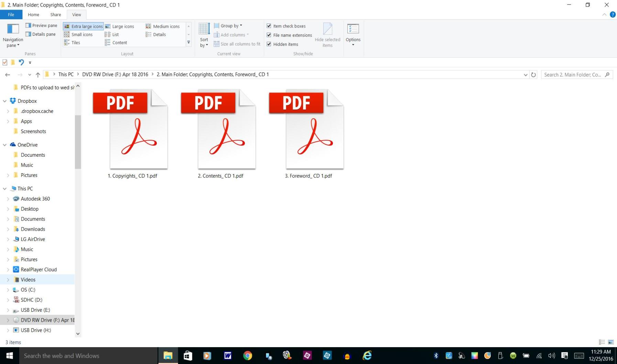Click the search box for this folder
The image size is (617, 364).
coord(577,75)
